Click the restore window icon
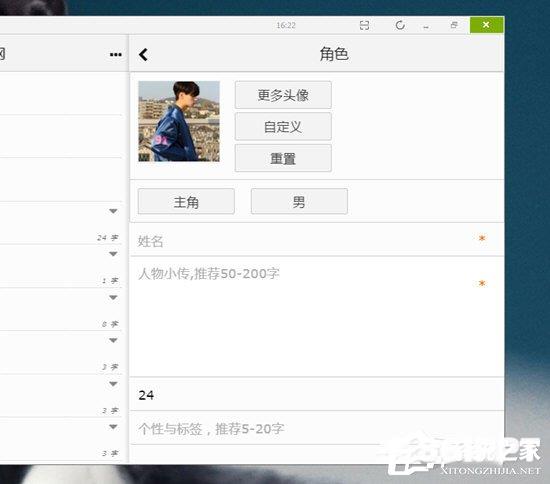Screen dimensions: 550x484 pos(454,25)
